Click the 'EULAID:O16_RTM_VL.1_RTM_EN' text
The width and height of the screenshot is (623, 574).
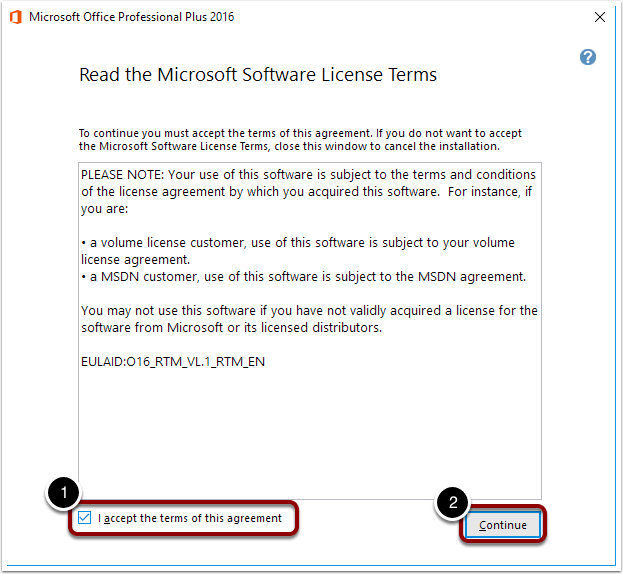[173, 362]
